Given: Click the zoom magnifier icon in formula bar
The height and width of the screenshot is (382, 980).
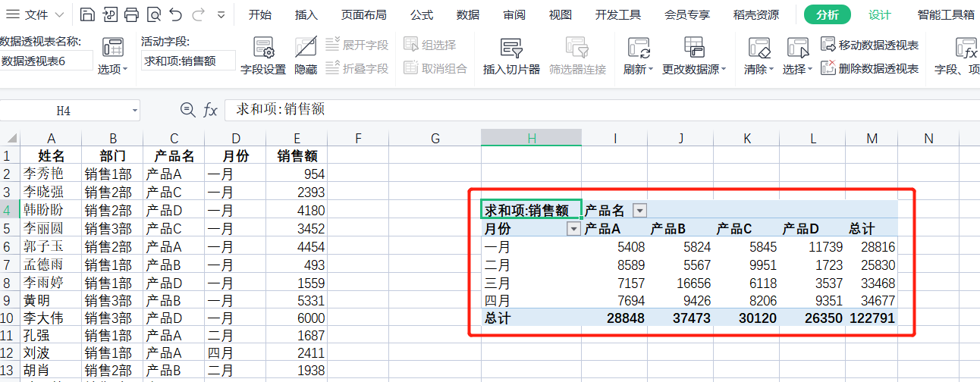Looking at the screenshot, I should pos(187,110).
